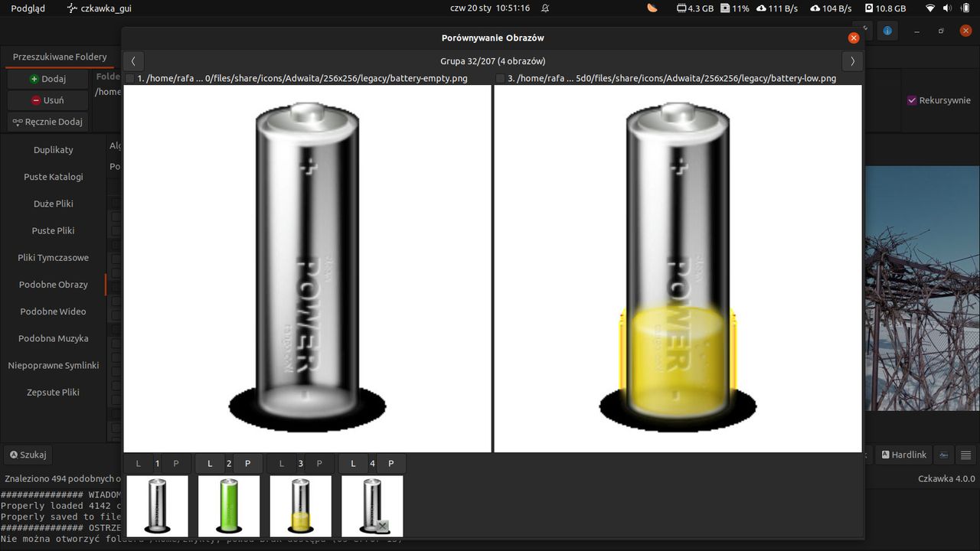This screenshot has height=551, width=980.
Task: Select Puste Pliki in the sidebar
Action: coord(54,230)
